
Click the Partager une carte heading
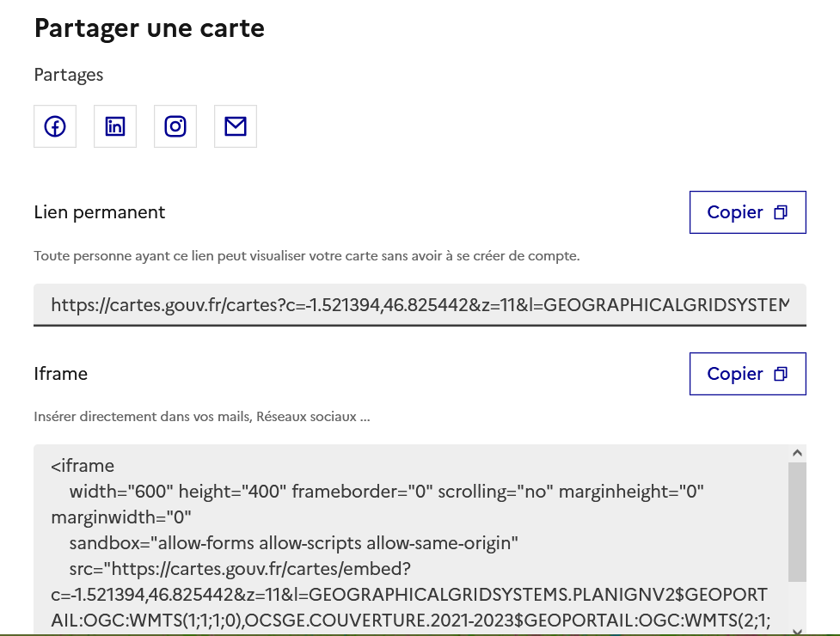pyautogui.click(x=149, y=28)
